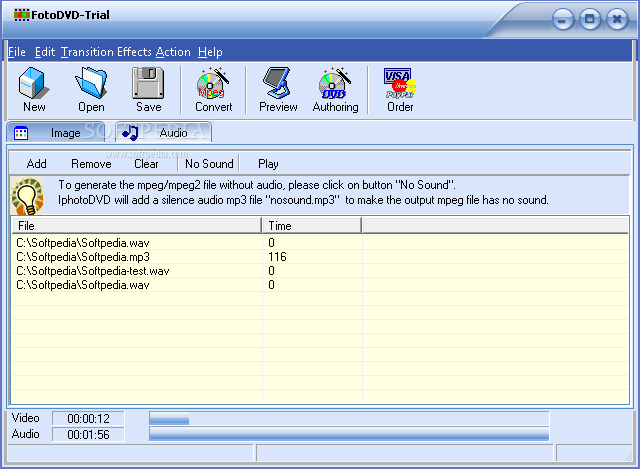Click the Video length progress bar

click(349, 418)
